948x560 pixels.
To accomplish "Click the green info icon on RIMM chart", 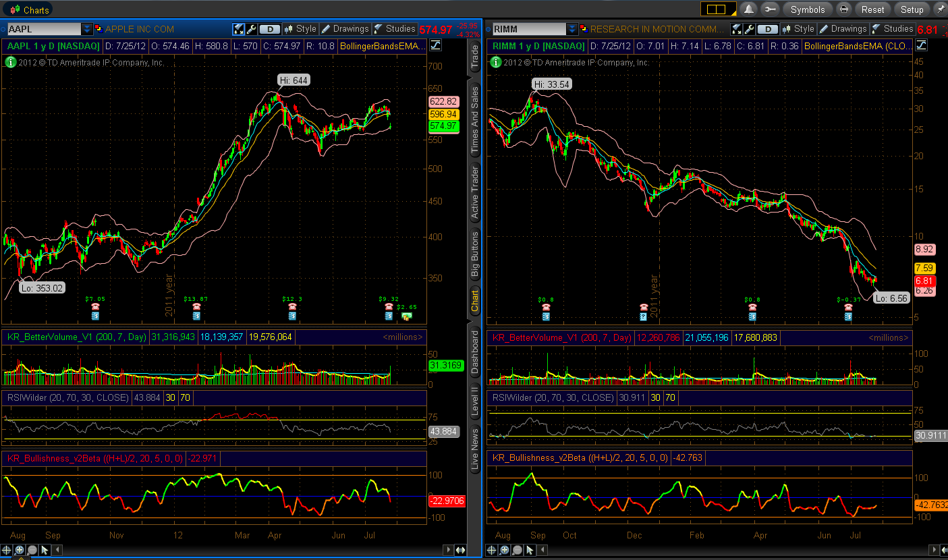I will pos(495,62).
